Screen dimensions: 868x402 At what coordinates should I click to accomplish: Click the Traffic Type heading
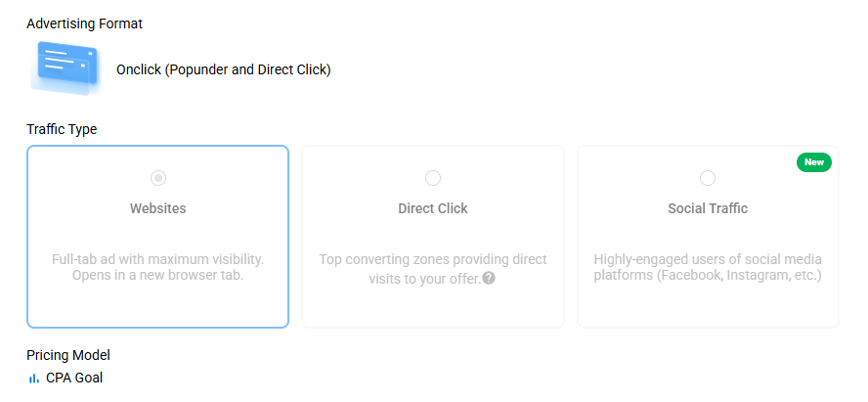(x=62, y=129)
